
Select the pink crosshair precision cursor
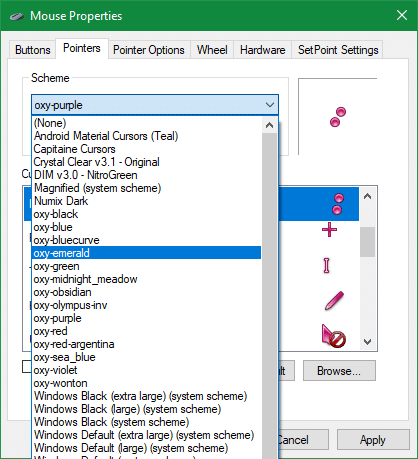click(x=329, y=230)
